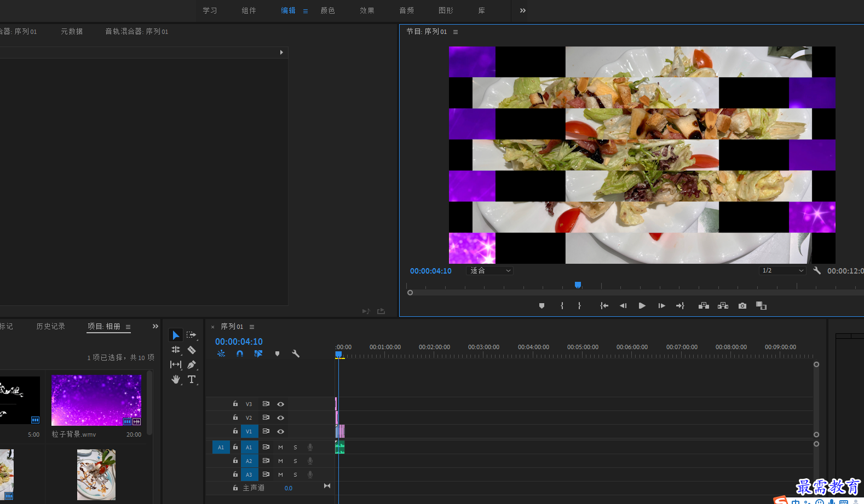This screenshot has height=504, width=864.
Task: Open the 音轨混合器 tab
Action: (x=137, y=31)
